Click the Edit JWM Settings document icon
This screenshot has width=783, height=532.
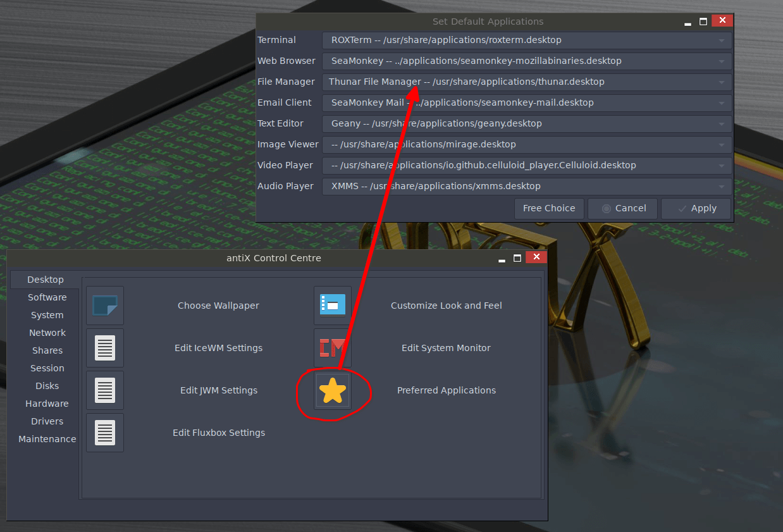pyautogui.click(x=105, y=390)
